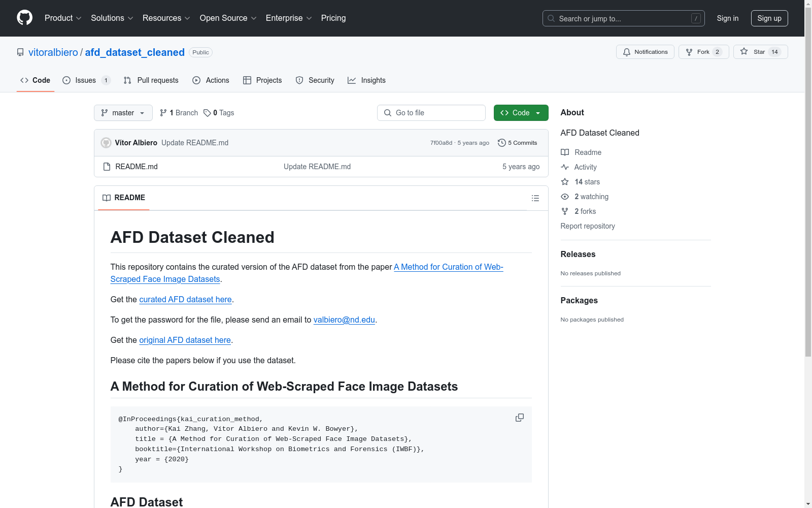Switch to the Projects tab

(x=262, y=80)
